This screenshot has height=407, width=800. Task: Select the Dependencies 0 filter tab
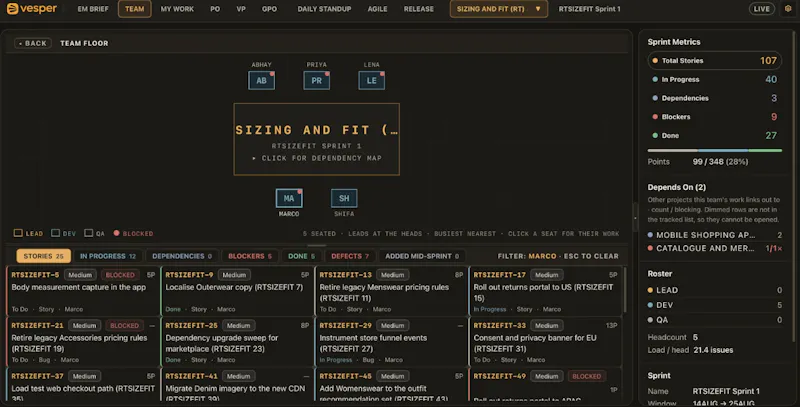pos(182,256)
